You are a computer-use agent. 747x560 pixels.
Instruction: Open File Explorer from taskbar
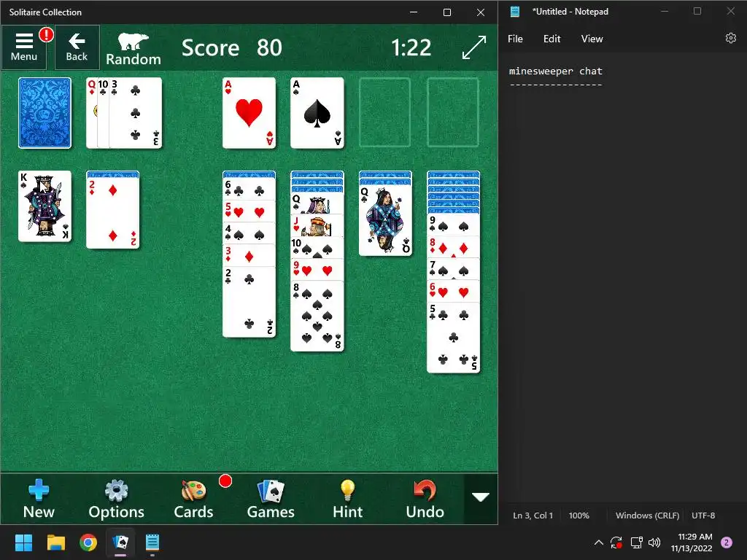[x=55, y=542]
